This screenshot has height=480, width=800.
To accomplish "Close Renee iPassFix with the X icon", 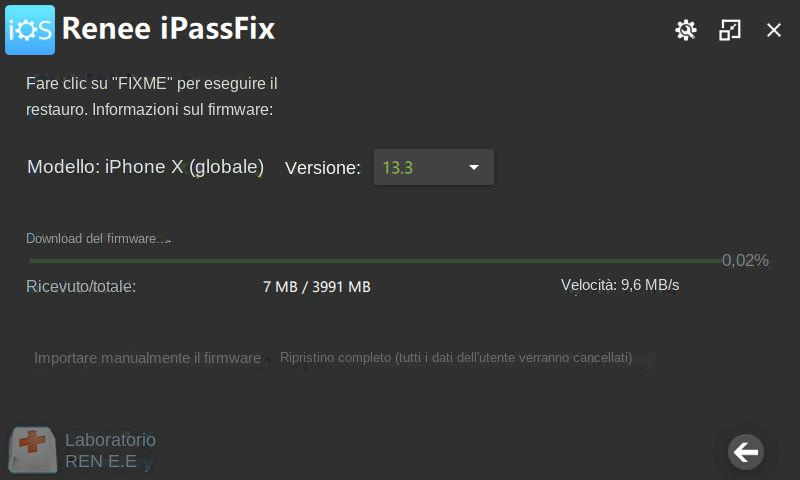I will tap(773, 30).
